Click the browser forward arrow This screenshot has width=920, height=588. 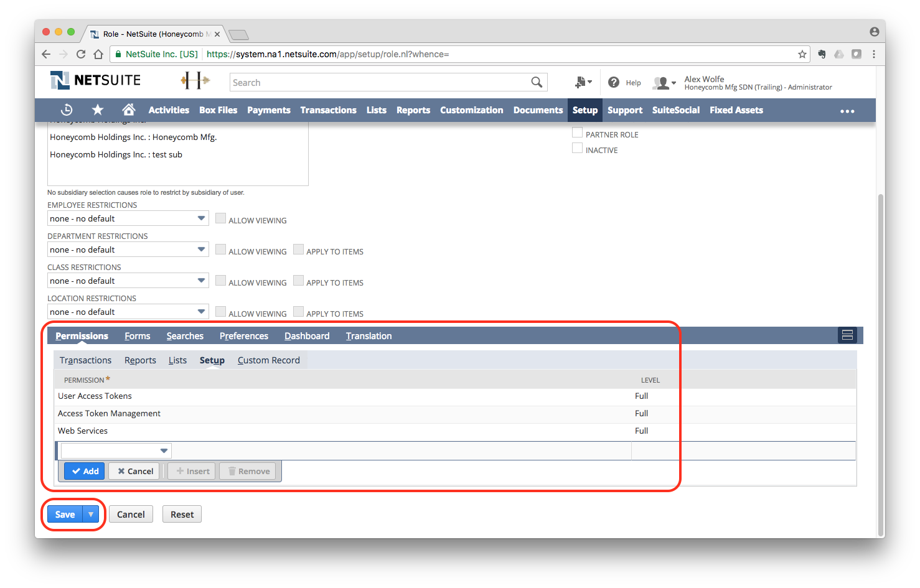coord(63,54)
